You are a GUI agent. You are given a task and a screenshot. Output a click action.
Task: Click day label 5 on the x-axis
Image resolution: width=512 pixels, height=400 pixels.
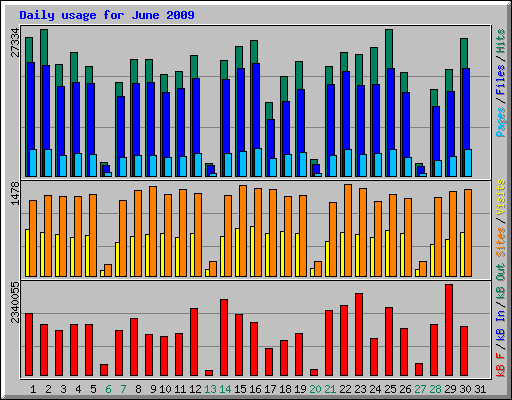coord(93,389)
